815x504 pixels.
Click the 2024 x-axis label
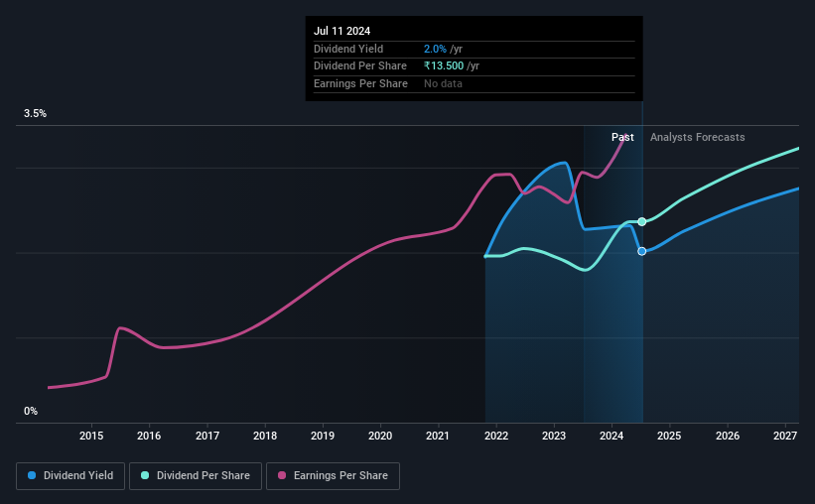(x=611, y=436)
